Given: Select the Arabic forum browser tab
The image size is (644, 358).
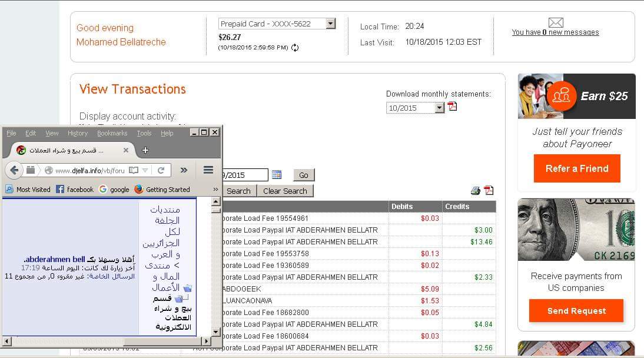Looking at the screenshot, I should tap(73, 150).
